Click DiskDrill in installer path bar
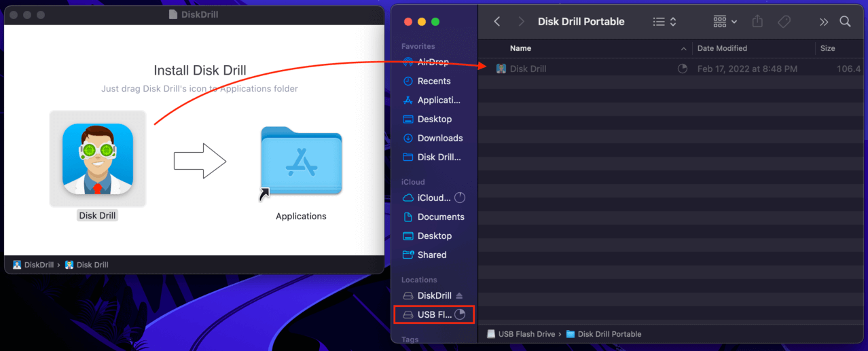868x351 pixels. coord(33,265)
